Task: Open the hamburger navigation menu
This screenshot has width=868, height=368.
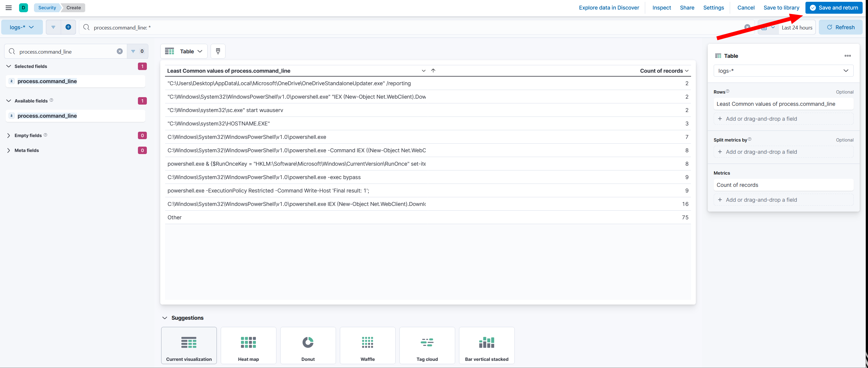Action: (x=9, y=7)
